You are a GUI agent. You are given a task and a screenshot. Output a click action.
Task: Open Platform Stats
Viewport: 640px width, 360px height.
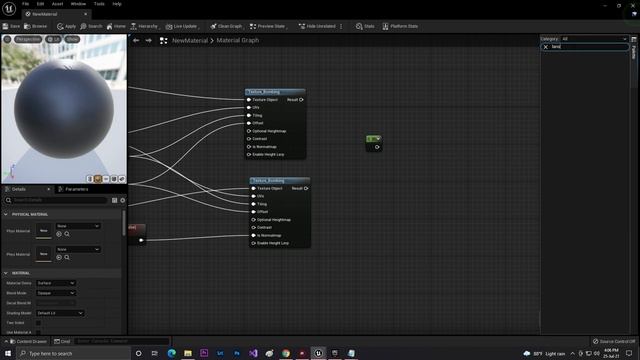tap(400, 26)
